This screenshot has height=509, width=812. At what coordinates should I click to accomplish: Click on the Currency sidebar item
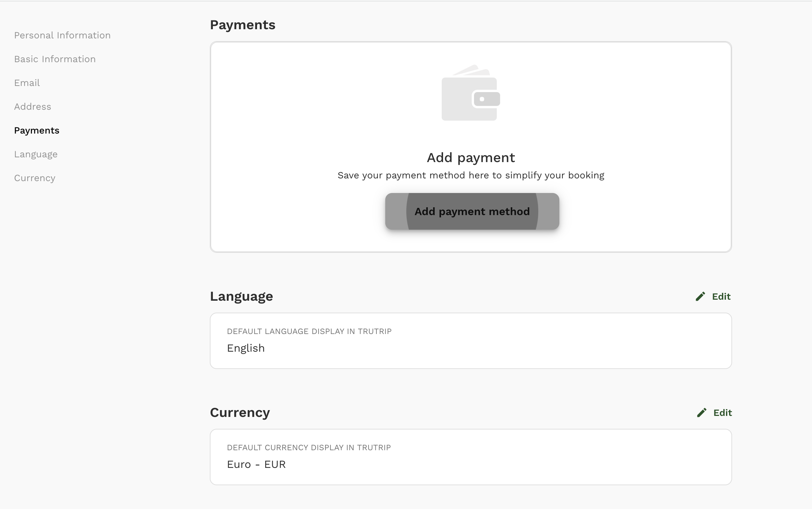click(35, 178)
